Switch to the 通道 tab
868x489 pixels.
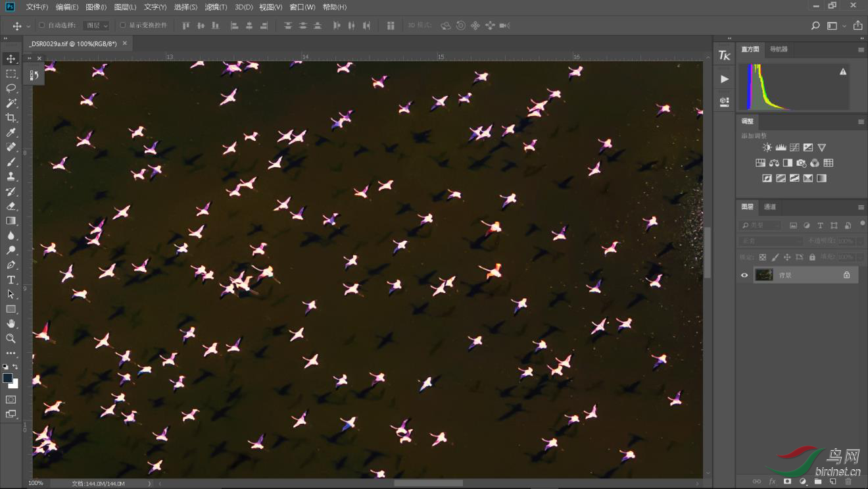(769, 207)
